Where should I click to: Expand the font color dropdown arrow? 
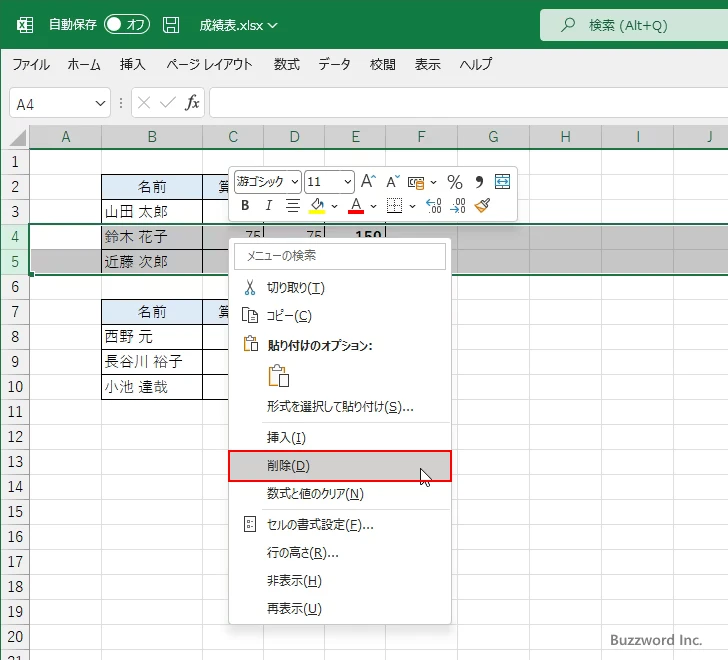373,206
